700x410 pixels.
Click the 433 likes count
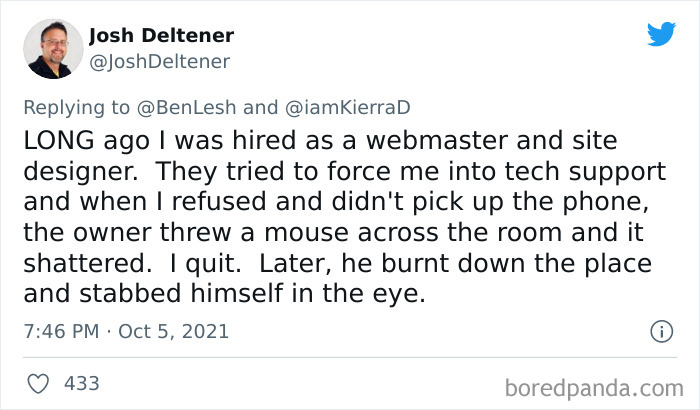[81, 383]
